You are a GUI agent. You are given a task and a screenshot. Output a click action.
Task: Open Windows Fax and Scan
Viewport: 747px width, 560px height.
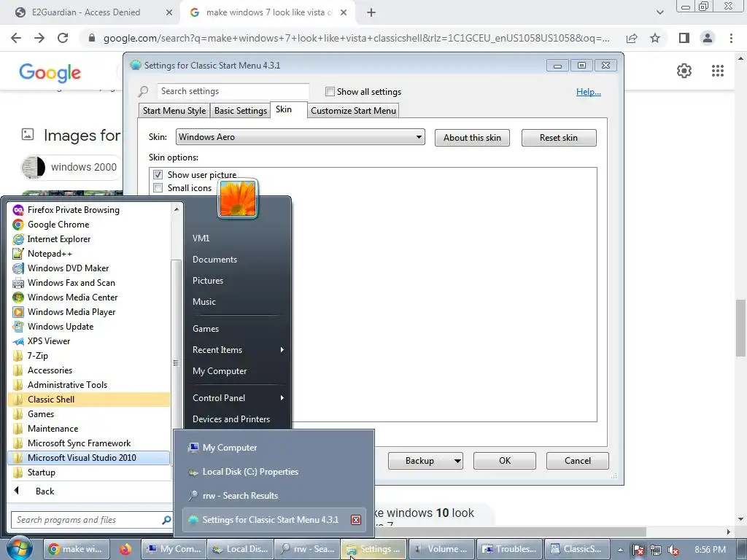pyautogui.click(x=88, y=283)
